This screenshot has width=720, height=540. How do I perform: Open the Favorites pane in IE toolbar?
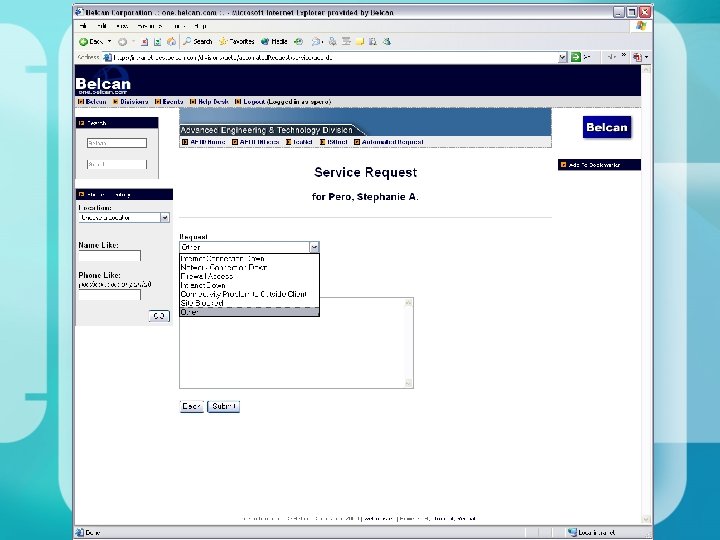point(236,41)
